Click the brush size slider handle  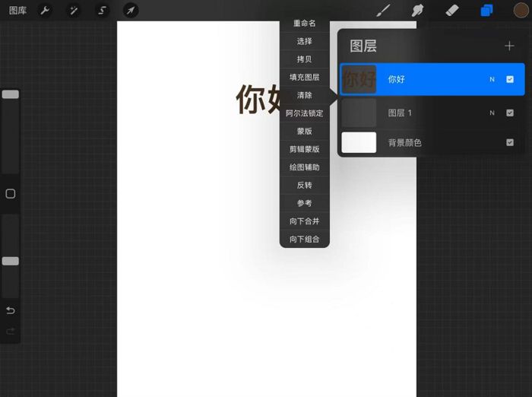pyautogui.click(x=11, y=94)
